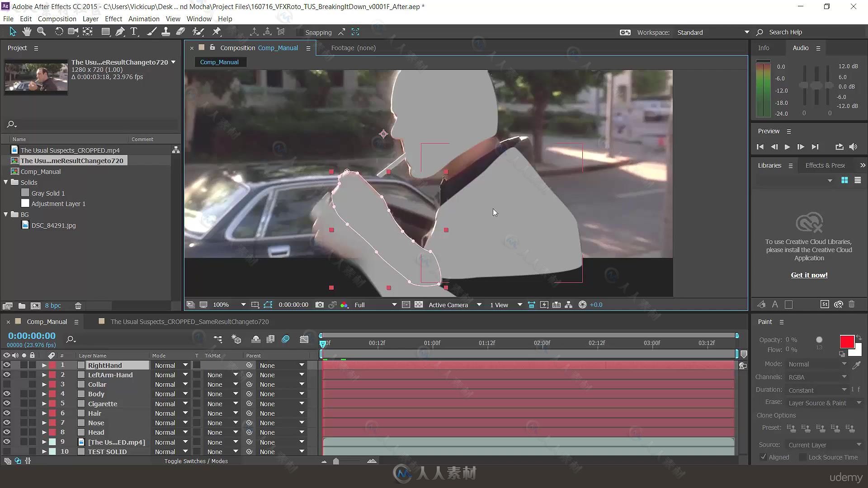Enable Lock Source Time checkbox
This screenshot has width=868, height=488.
(x=802, y=457)
